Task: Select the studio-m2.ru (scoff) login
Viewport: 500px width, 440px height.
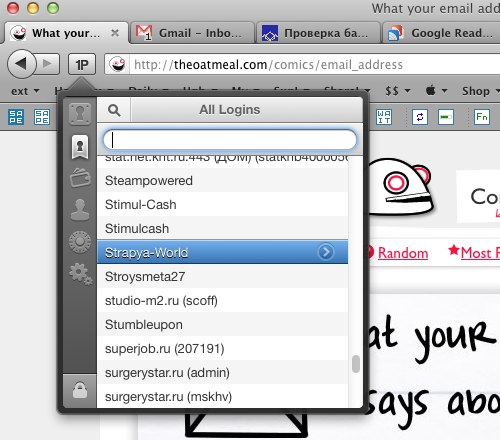Action: (222, 300)
